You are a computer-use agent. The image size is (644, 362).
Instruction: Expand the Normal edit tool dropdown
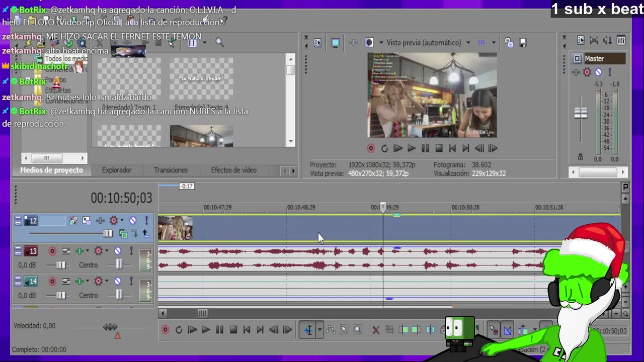point(319,330)
